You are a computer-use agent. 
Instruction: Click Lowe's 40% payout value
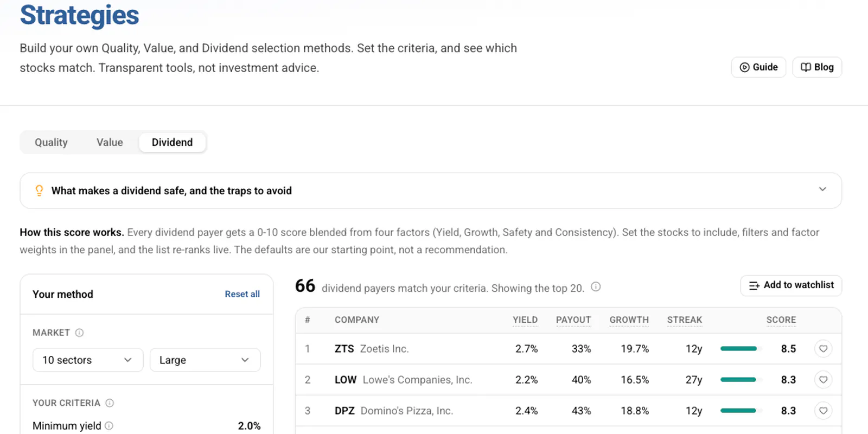point(582,380)
